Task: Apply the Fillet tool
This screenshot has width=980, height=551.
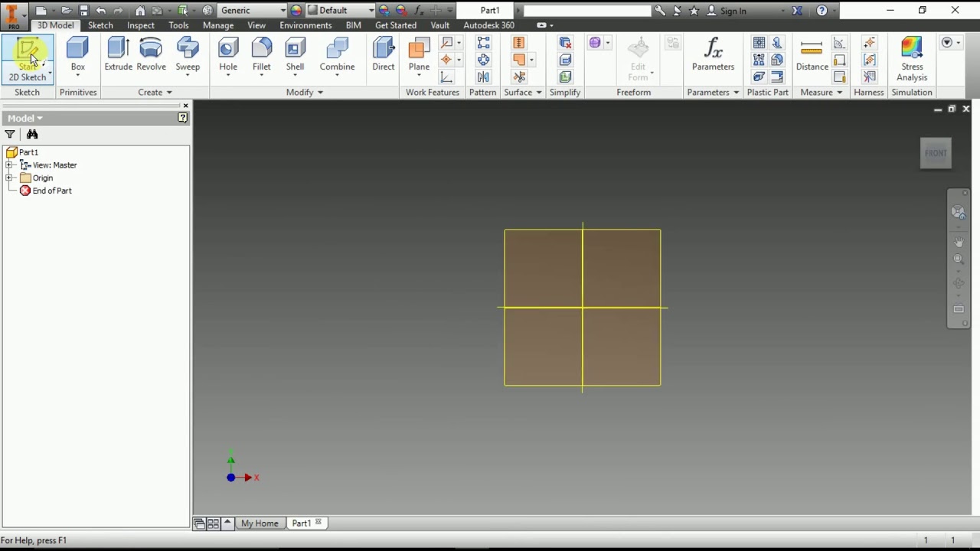Action: [x=262, y=56]
